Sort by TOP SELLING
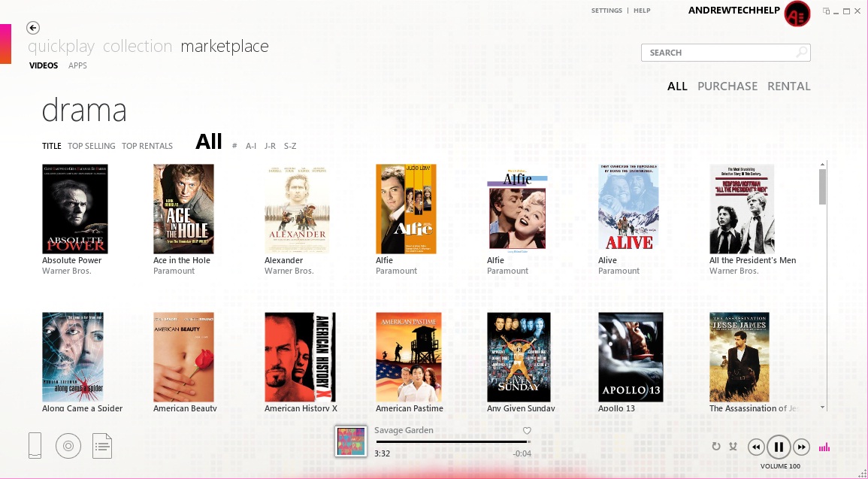868x479 pixels. (92, 146)
